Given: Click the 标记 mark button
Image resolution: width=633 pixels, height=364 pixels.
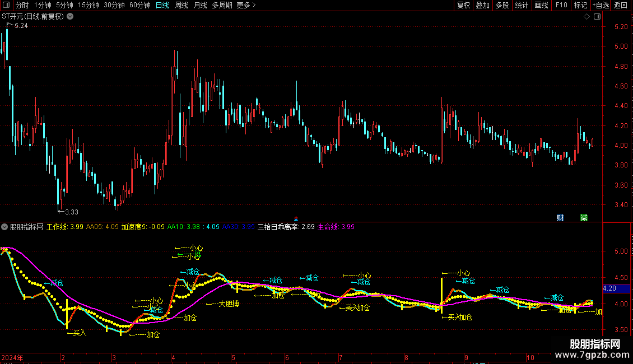Looking at the screenshot, I should pyautogui.click(x=580, y=5).
